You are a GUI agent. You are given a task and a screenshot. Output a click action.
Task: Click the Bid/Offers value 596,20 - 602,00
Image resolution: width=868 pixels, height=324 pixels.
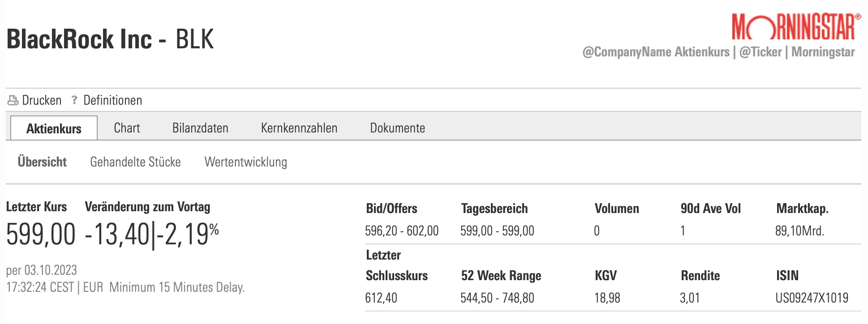[x=401, y=231]
